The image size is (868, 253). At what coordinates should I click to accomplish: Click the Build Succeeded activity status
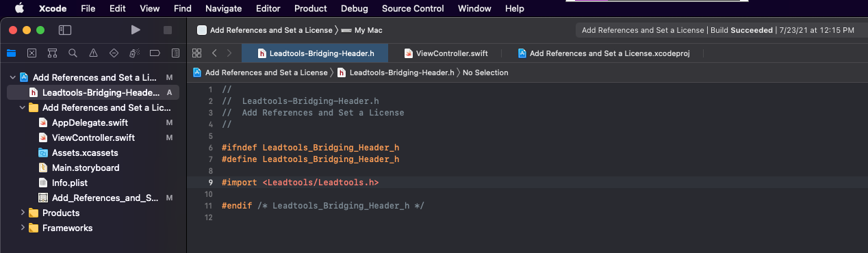pos(718,30)
